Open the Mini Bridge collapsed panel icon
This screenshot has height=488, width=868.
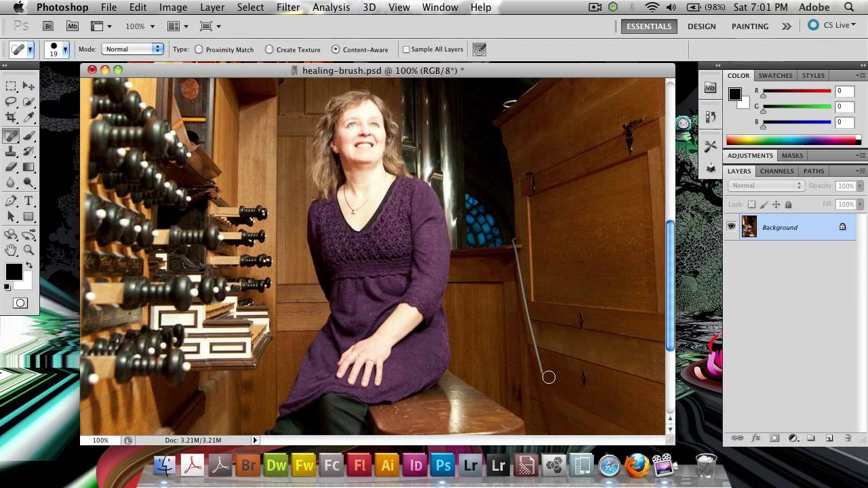[710, 87]
